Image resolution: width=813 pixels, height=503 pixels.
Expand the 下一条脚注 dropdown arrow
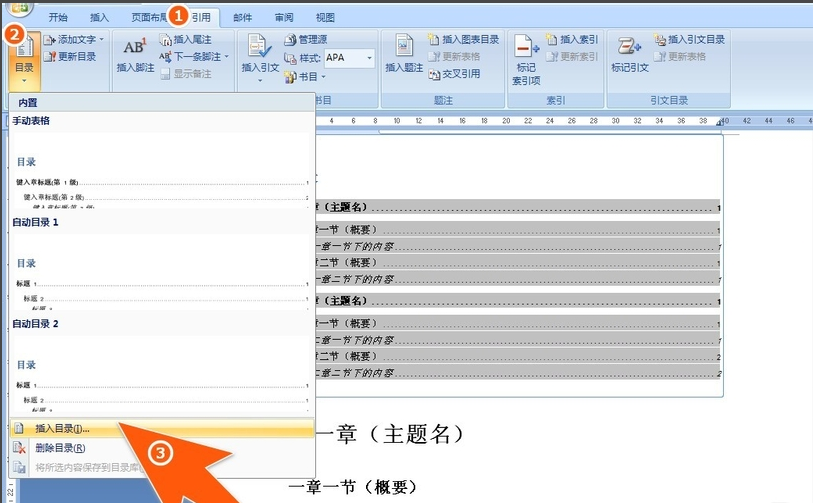pyautogui.click(x=227, y=57)
